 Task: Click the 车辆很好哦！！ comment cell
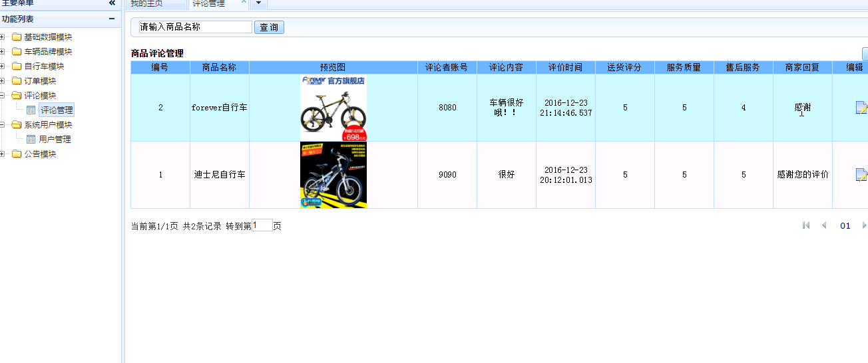tap(507, 108)
